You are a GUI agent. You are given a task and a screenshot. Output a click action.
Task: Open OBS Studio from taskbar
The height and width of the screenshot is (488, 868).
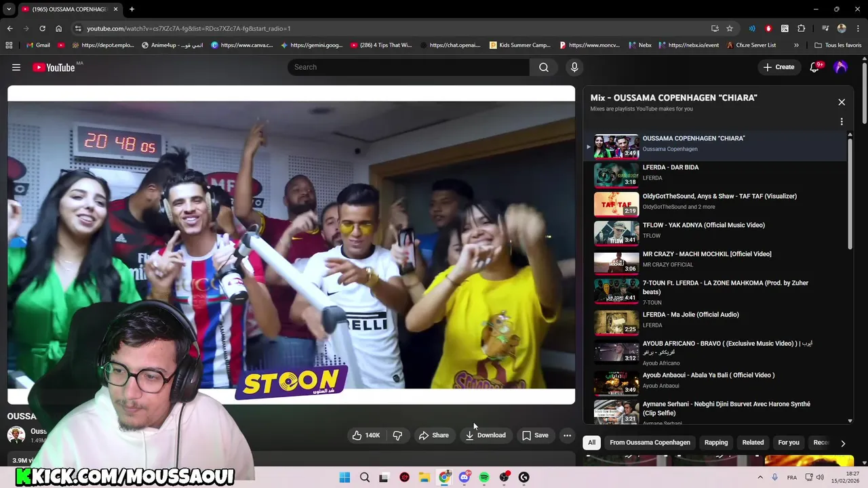(x=504, y=477)
